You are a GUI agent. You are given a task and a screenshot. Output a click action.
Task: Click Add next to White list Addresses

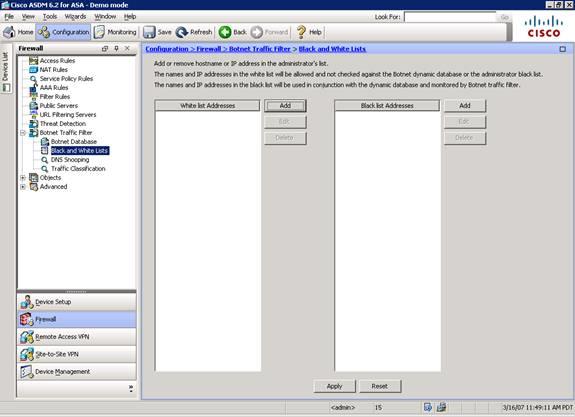(x=285, y=106)
